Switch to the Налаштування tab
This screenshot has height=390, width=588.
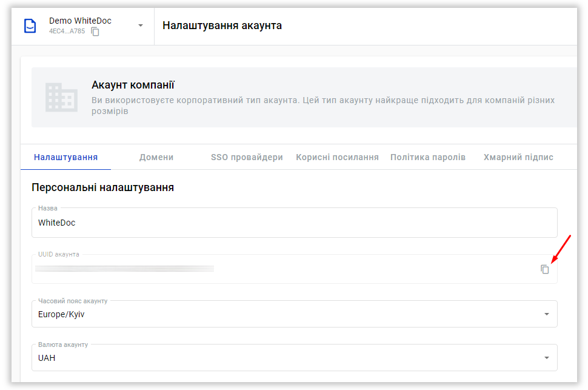coord(65,157)
